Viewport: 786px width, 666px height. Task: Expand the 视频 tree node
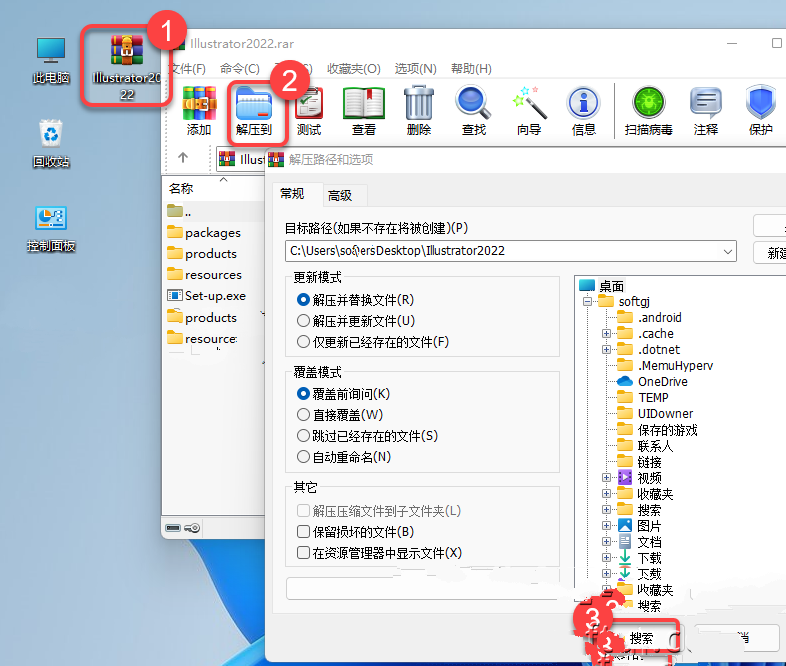[606, 478]
